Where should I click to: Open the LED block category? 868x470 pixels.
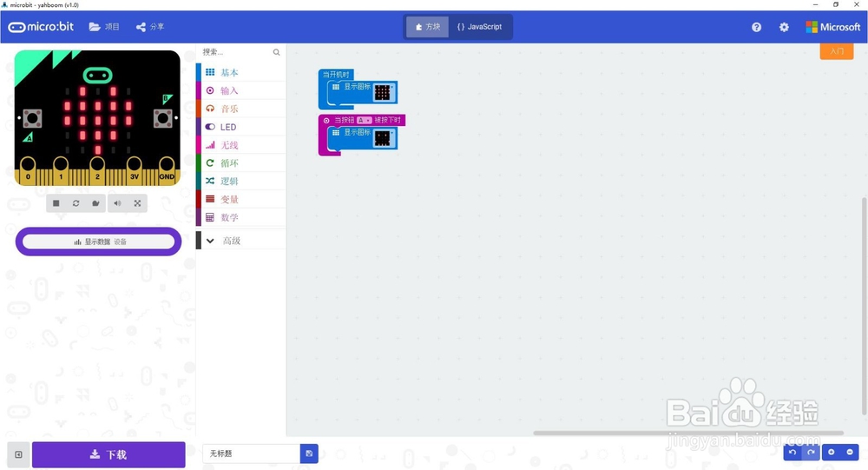(x=241, y=127)
